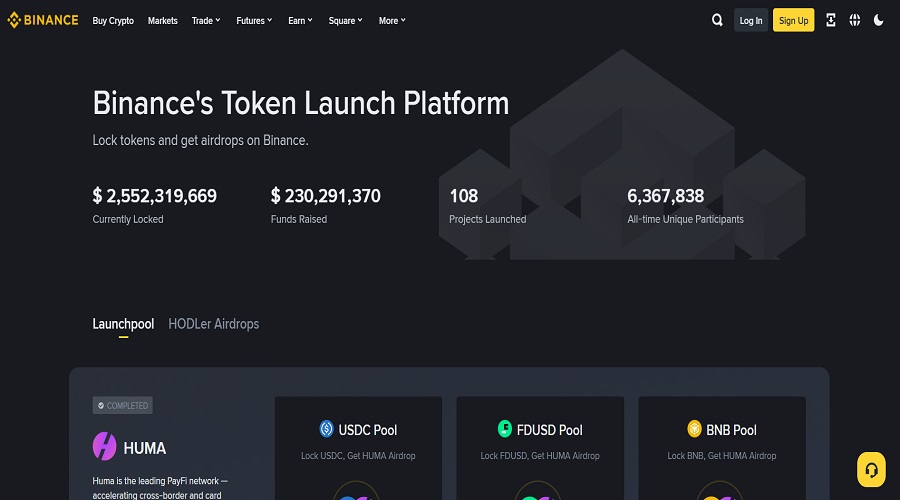Click the "Currently Locked" label
This screenshot has width=900, height=500.
128,219
